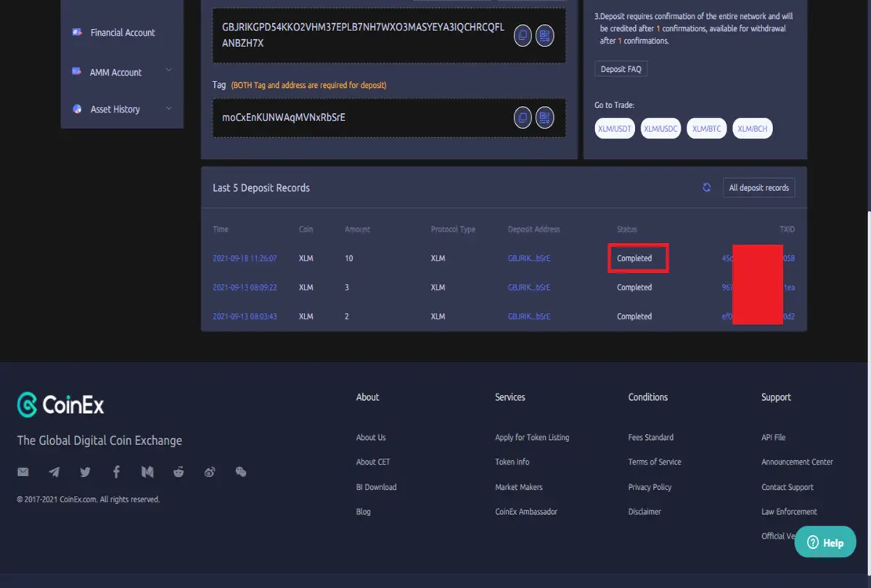
Task: Open About CET footer link
Action: tap(372, 462)
